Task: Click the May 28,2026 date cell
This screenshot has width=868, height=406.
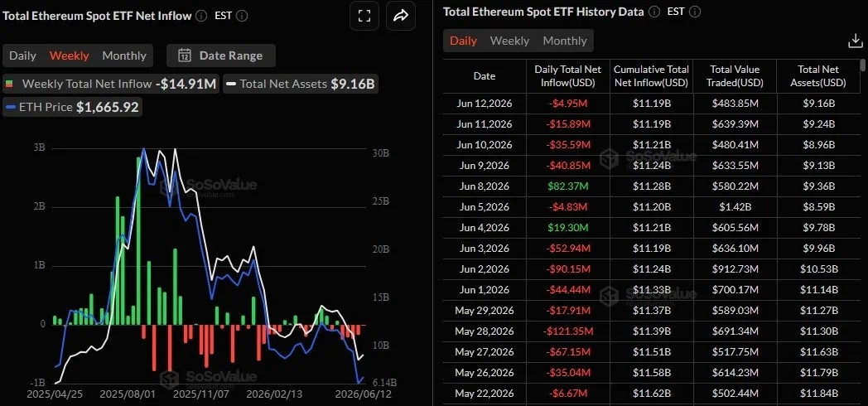Action: 485,331
